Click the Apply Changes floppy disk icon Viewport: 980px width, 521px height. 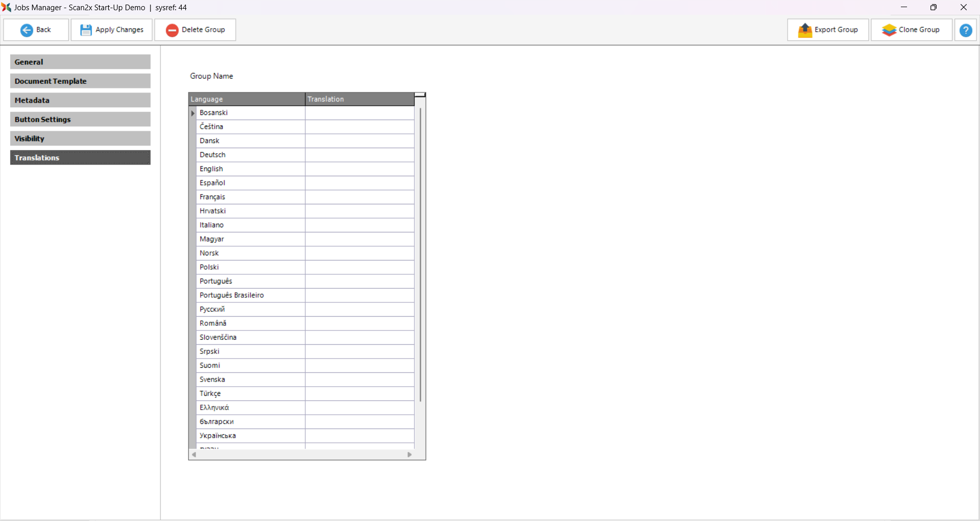86,30
